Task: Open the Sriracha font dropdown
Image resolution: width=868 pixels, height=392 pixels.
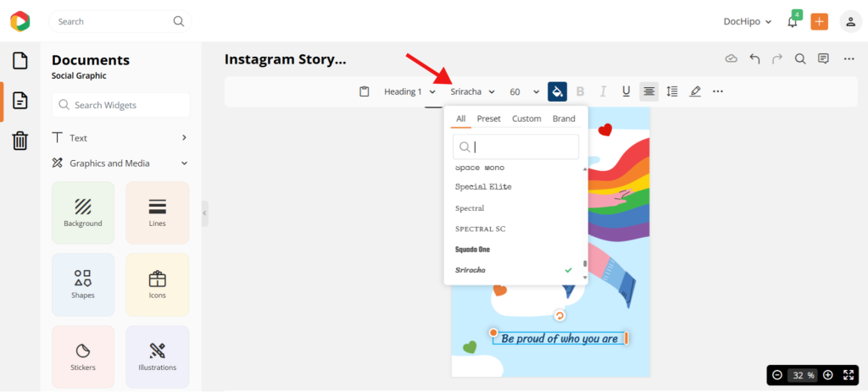Action: click(x=472, y=91)
